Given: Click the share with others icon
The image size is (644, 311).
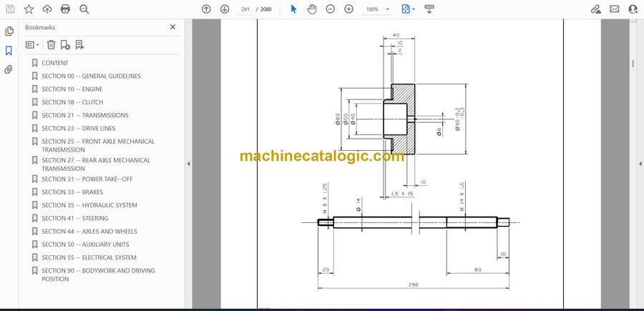Looking at the screenshot, I should click(x=633, y=9).
